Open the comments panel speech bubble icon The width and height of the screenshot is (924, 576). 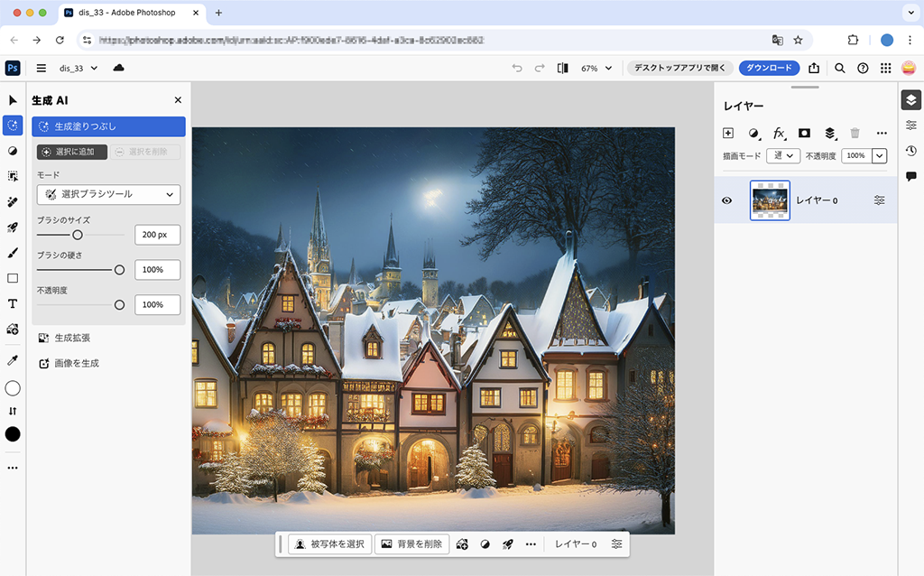click(x=911, y=176)
